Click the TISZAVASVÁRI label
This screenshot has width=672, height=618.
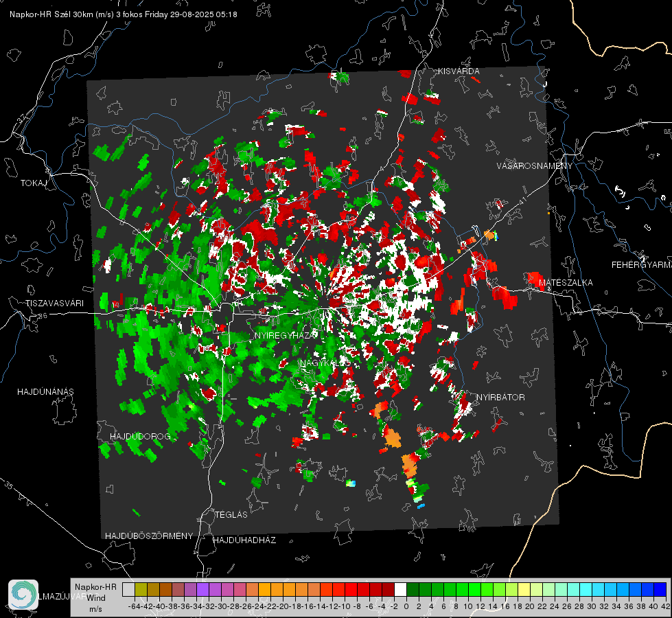[x=55, y=304]
